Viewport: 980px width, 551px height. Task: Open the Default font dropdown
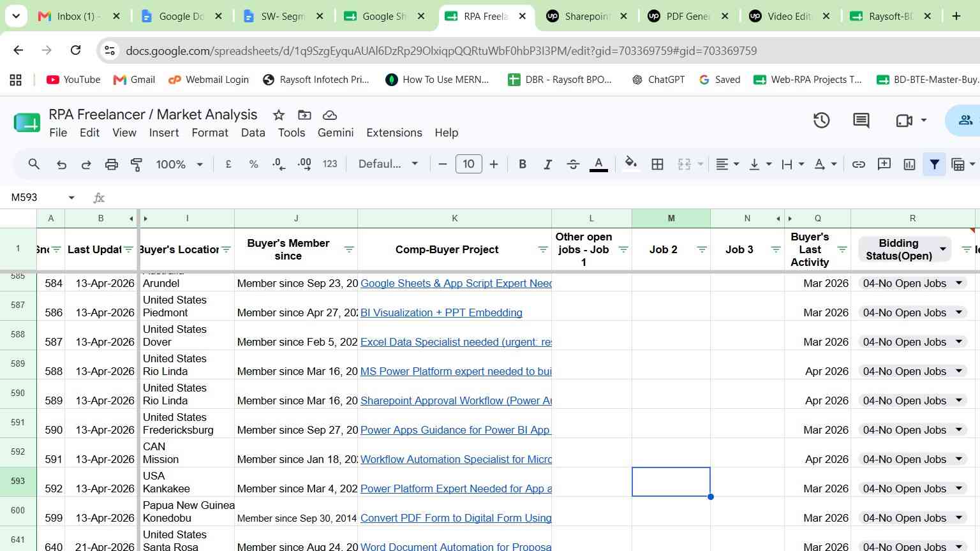click(388, 164)
